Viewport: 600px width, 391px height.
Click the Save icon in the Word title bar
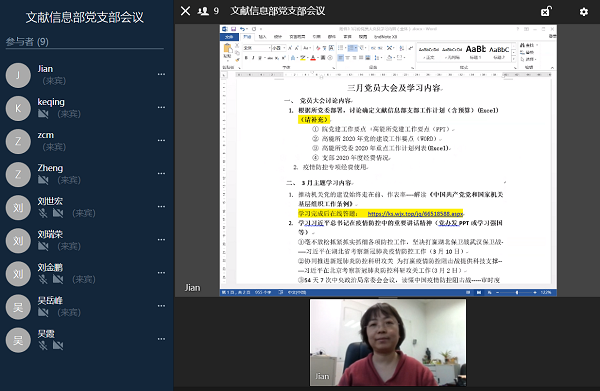click(233, 29)
